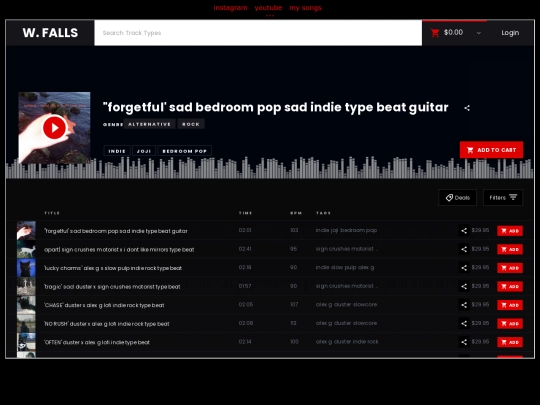Click the $0.00 cart total

453,32
